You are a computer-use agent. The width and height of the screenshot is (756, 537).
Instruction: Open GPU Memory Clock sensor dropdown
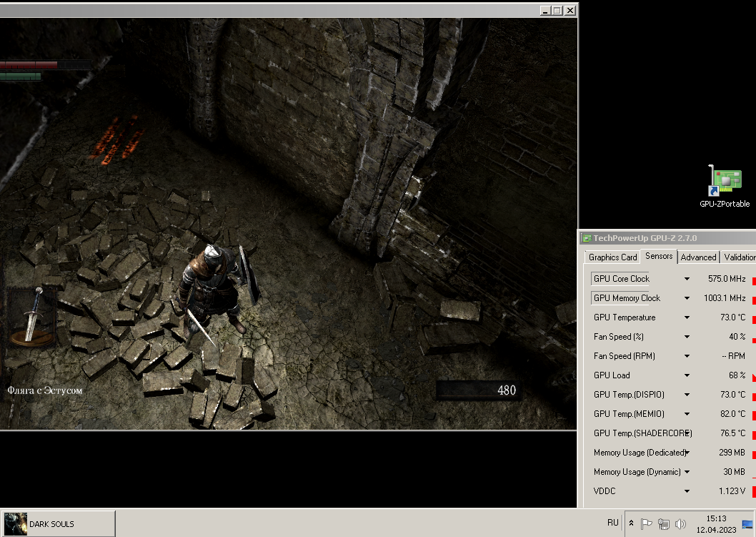coord(687,298)
